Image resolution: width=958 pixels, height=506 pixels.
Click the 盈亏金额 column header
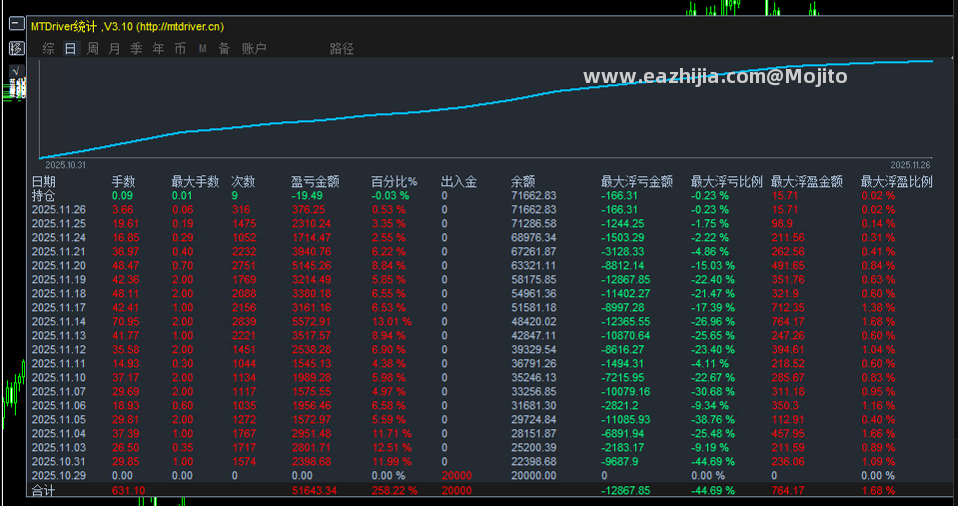pyautogui.click(x=315, y=182)
